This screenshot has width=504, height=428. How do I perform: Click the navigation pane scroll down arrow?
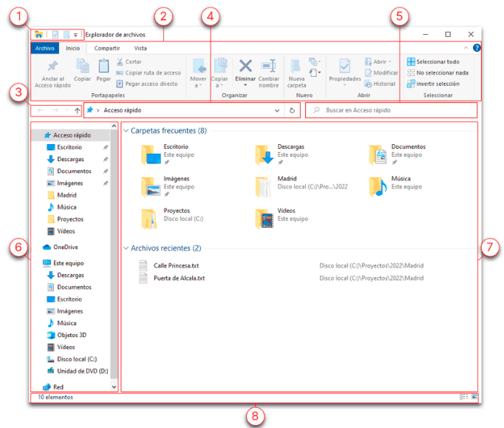pos(114,387)
